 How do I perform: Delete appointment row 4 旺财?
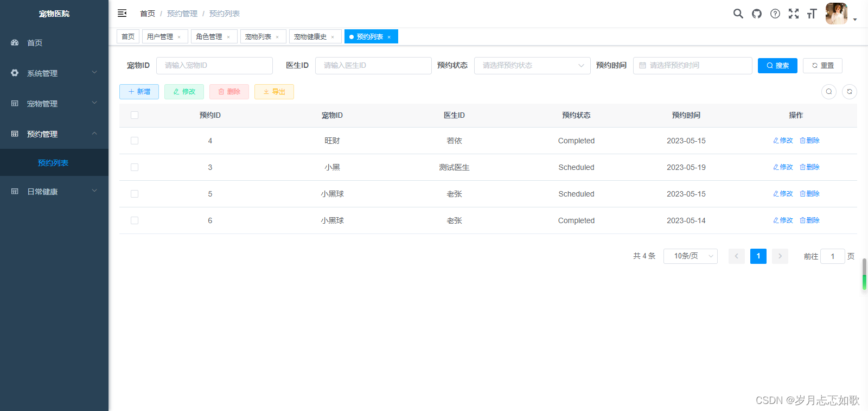pos(809,141)
